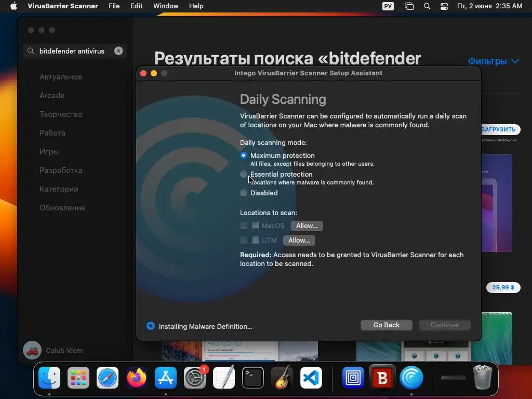Open Актуальное section in App Store sidebar
The width and height of the screenshot is (532, 399).
(x=61, y=77)
